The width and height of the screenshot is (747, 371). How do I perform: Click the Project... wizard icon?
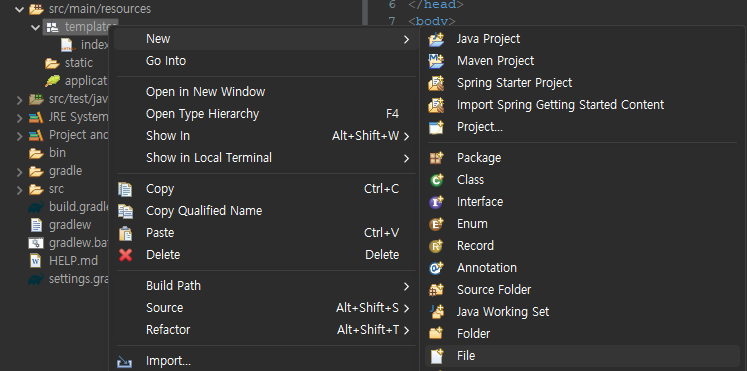pyautogui.click(x=436, y=127)
